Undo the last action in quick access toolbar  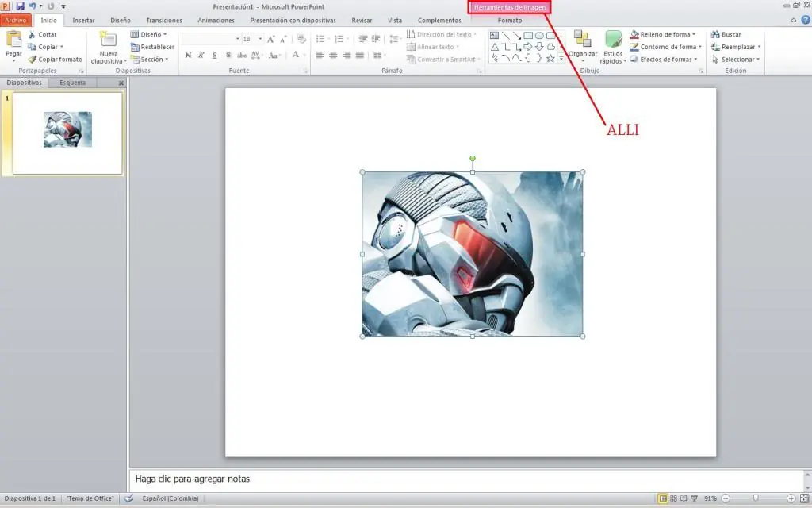33,6
